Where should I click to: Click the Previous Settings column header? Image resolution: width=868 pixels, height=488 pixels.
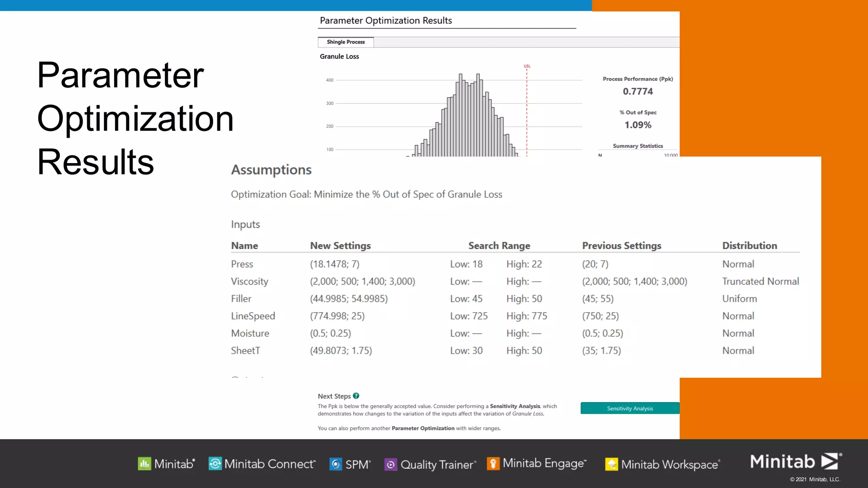click(622, 246)
